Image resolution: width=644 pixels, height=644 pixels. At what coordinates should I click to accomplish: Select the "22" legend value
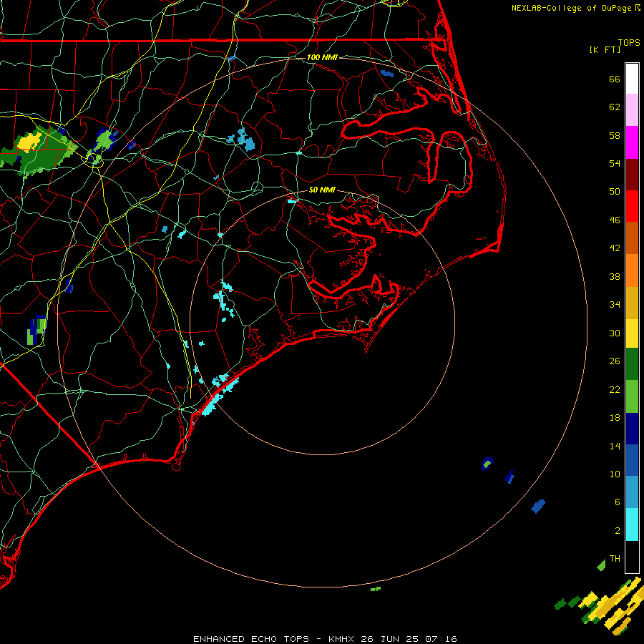point(615,389)
